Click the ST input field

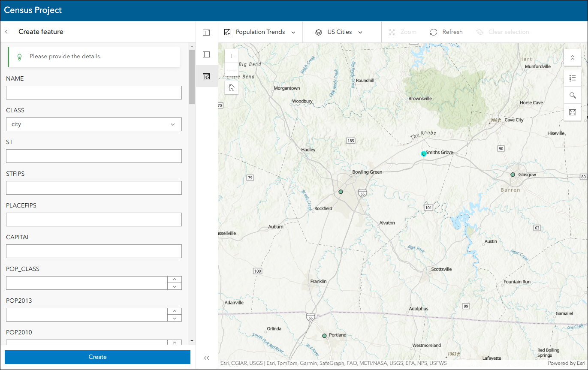click(x=94, y=156)
